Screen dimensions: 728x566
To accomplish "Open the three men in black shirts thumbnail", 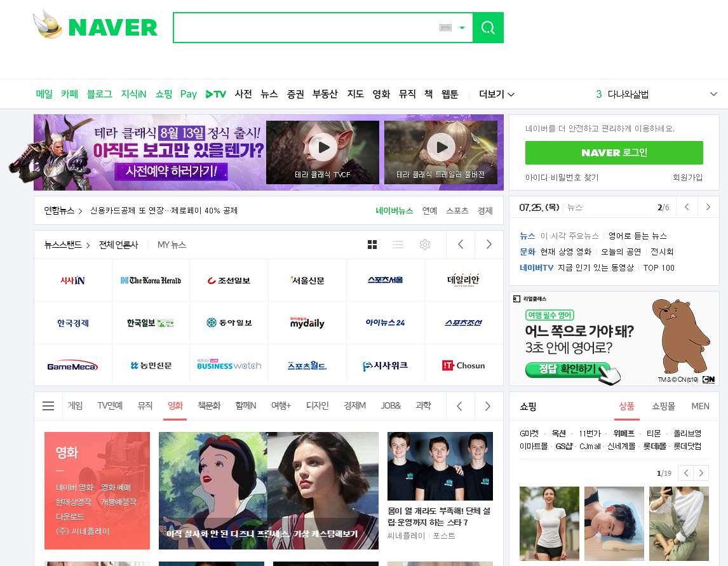I will tap(440, 466).
